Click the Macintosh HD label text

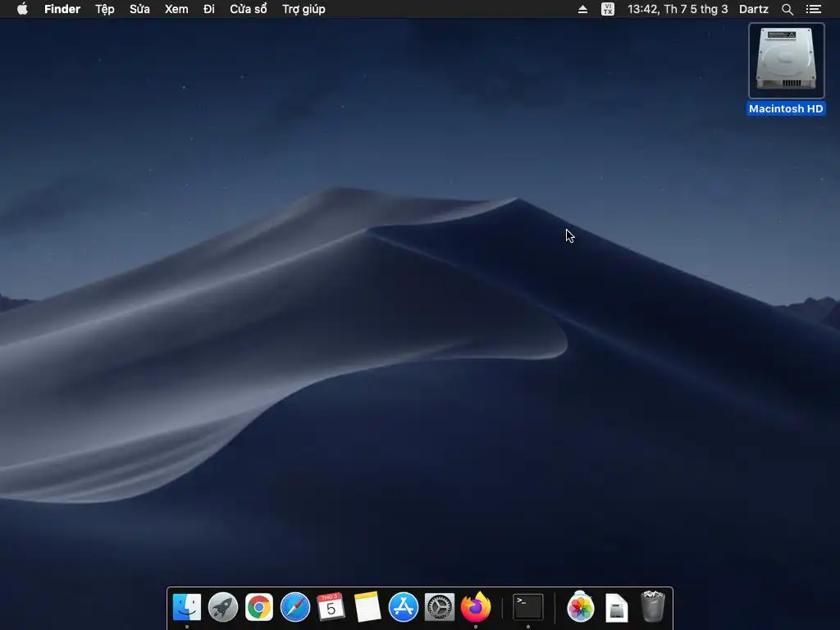(786, 109)
